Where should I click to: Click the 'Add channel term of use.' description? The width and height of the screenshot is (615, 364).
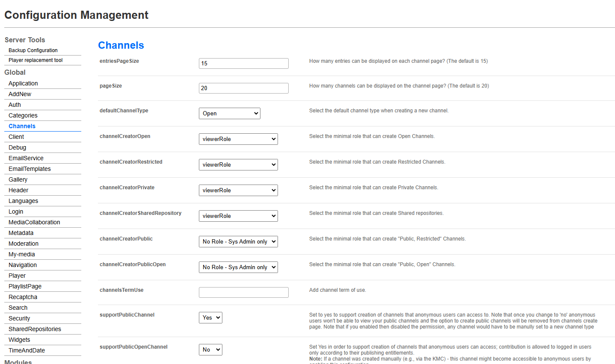337,290
